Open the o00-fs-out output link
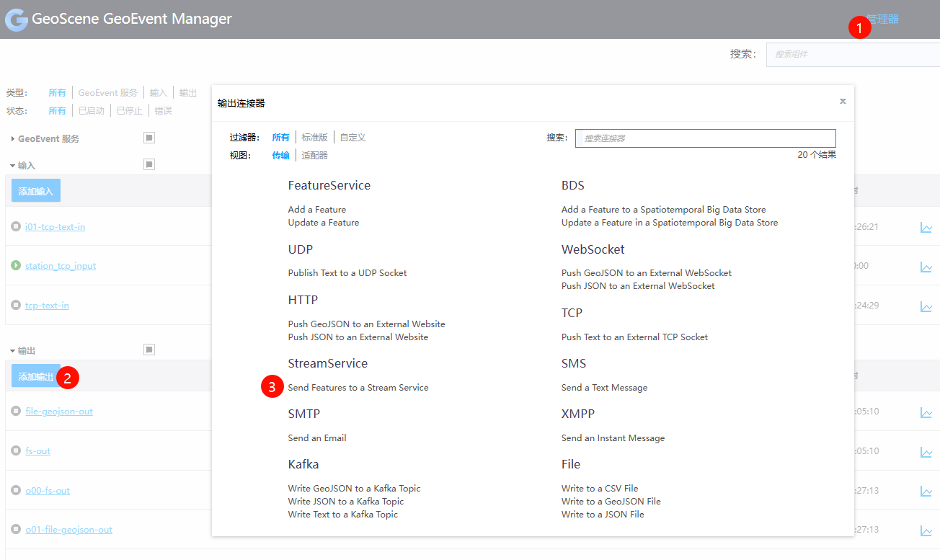Image resolution: width=940 pixels, height=560 pixels. [x=48, y=491]
